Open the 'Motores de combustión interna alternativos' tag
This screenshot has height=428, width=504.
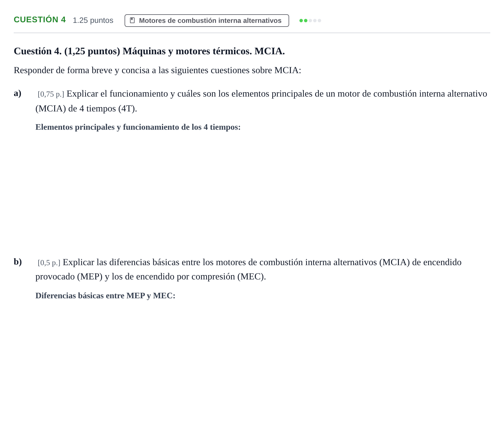click(207, 21)
